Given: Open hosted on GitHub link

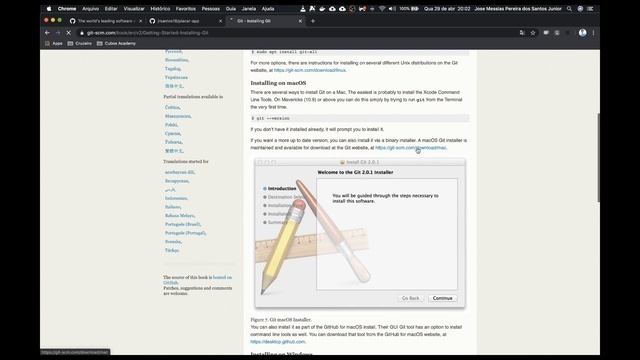Looking at the screenshot, I should (198, 280).
